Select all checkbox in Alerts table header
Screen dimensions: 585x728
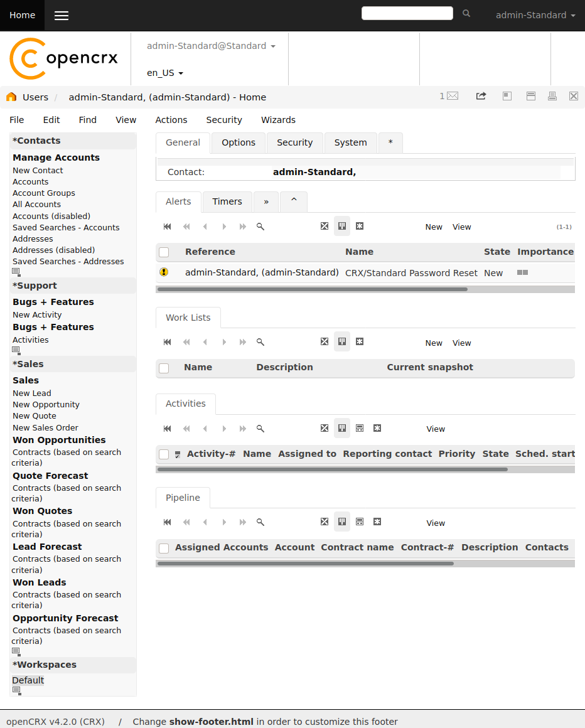[164, 252]
